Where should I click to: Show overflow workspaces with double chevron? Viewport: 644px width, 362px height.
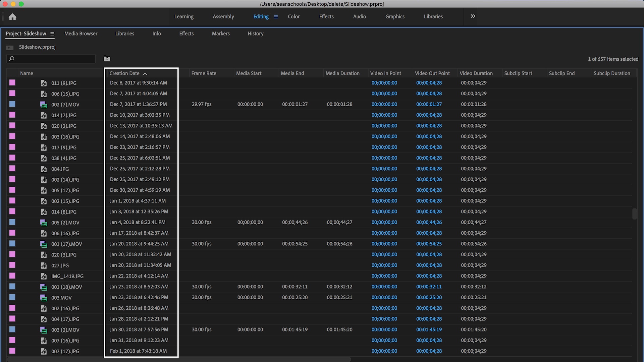473,16
